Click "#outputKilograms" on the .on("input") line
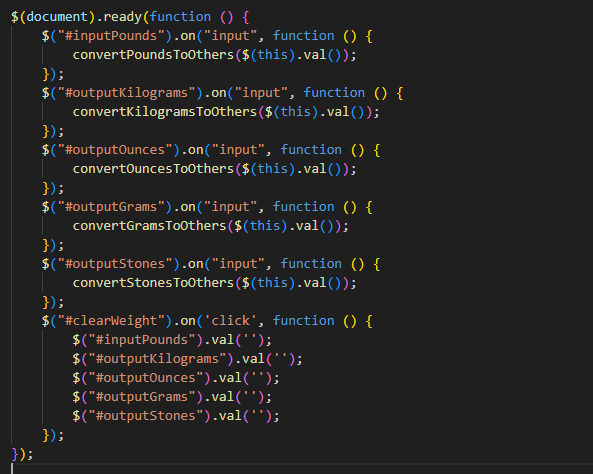Screen dimensions: 593x474 tap(127, 93)
